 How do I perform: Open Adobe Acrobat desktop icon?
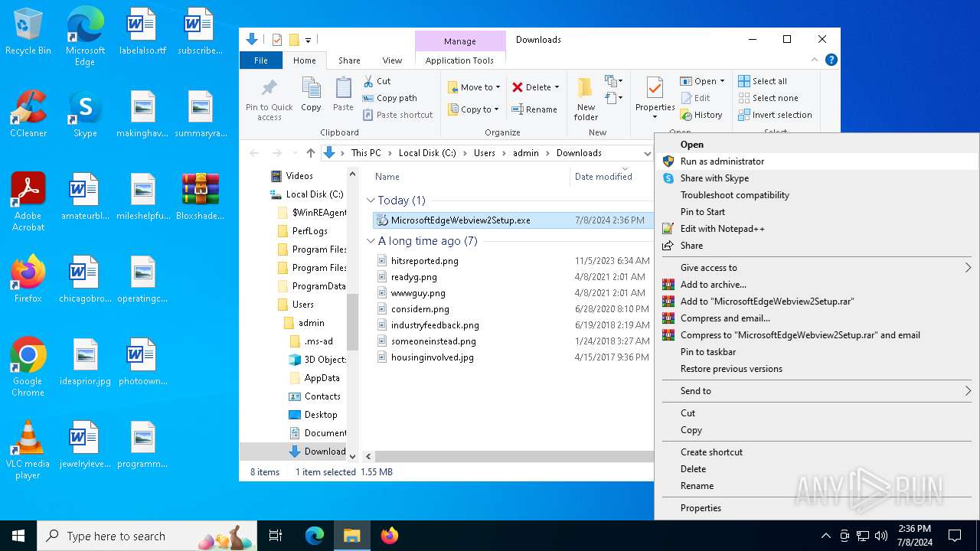[x=28, y=201]
